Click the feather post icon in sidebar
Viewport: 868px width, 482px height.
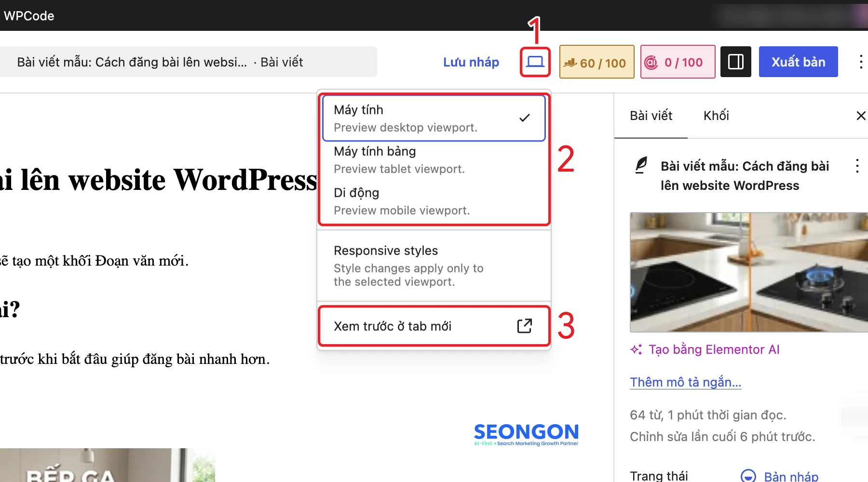coord(641,165)
